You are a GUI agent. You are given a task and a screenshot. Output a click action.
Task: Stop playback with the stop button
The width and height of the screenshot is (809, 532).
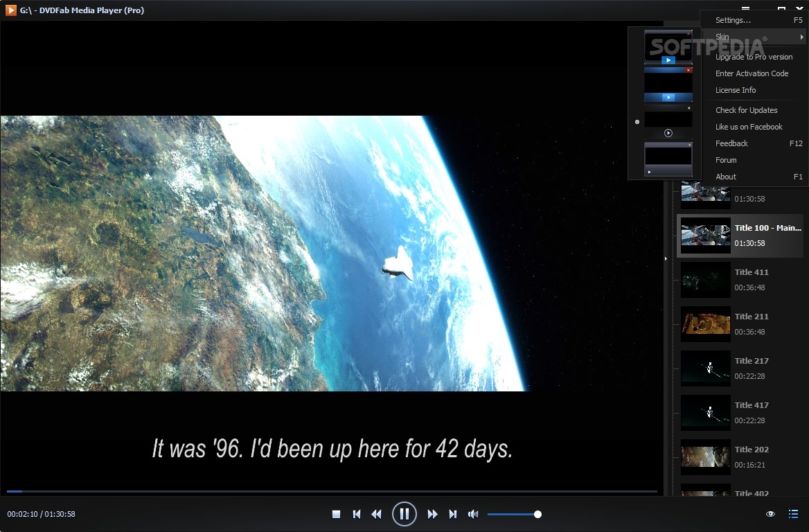point(336,514)
